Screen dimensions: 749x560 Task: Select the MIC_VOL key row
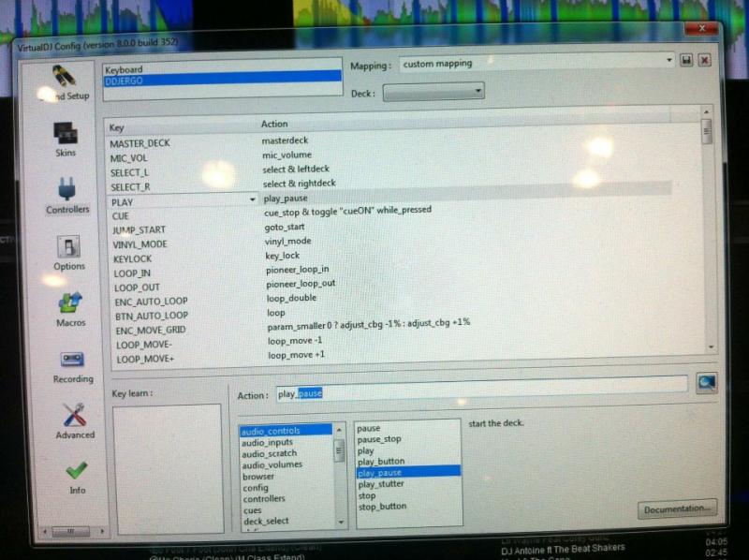coord(128,157)
